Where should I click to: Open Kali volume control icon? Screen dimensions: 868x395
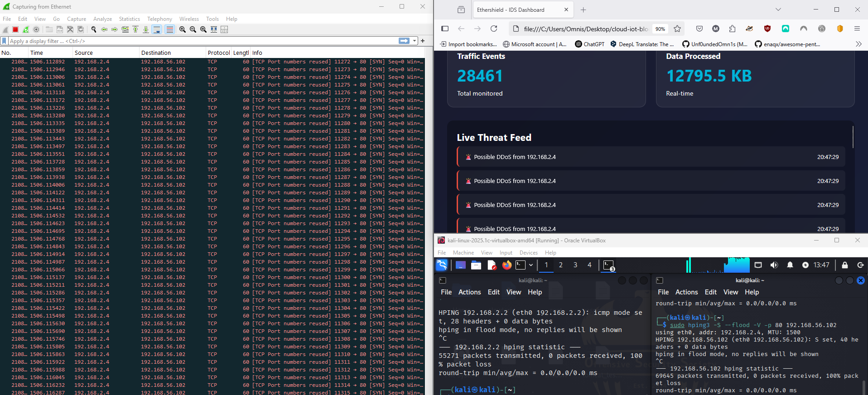774,265
